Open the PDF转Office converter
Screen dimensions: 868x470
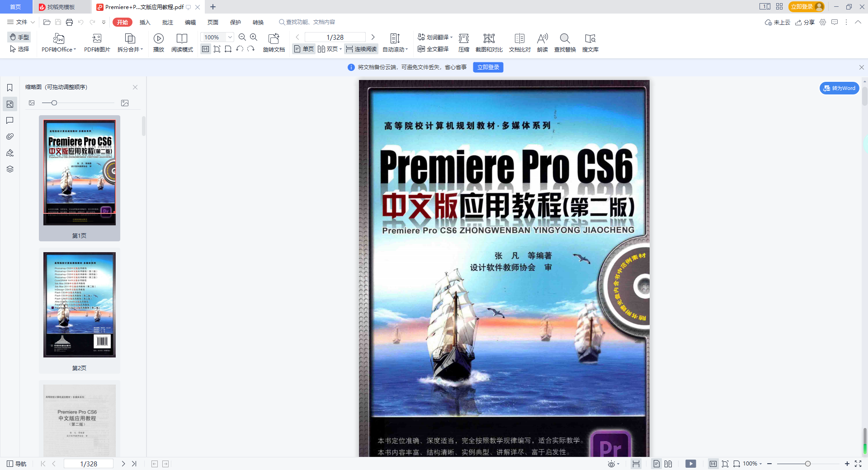coord(59,43)
